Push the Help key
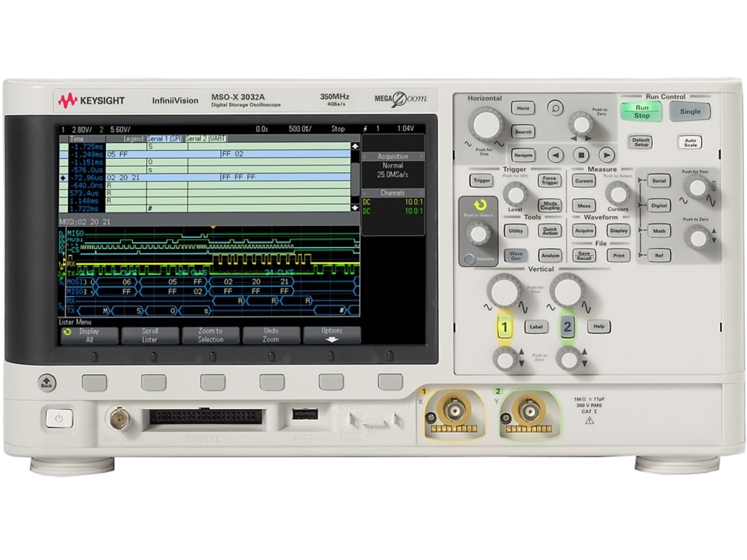The width and height of the screenshot is (747, 560). pos(599,327)
